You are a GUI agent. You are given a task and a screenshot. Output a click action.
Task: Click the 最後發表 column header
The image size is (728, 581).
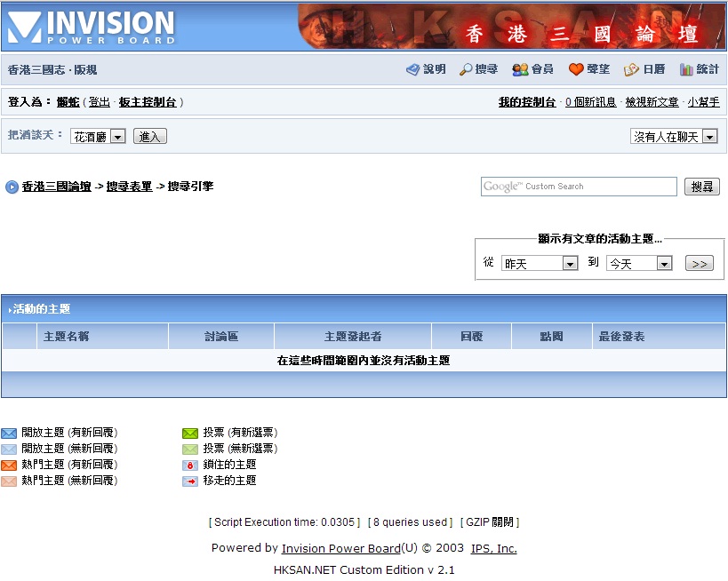click(x=621, y=337)
